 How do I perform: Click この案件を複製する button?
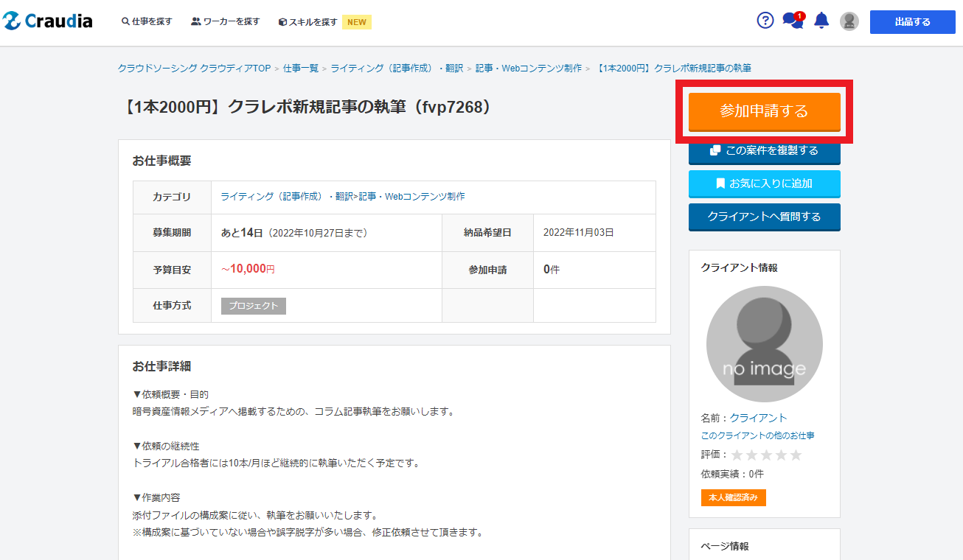coord(764,151)
